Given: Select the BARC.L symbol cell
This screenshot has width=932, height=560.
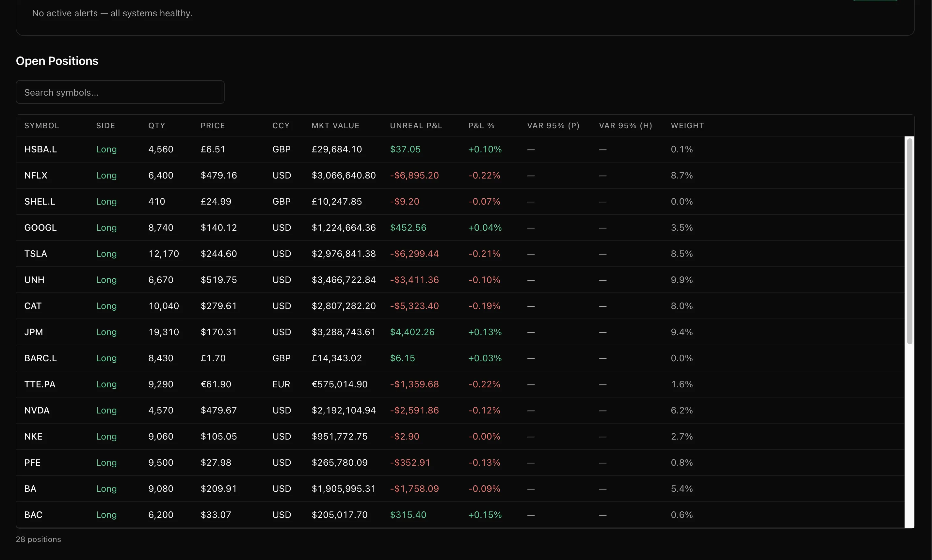Looking at the screenshot, I should pos(40,357).
